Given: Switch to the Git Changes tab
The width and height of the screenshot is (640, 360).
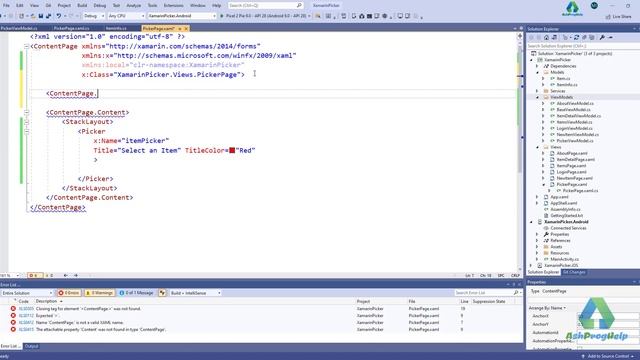Looking at the screenshot, I should (574, 272).
